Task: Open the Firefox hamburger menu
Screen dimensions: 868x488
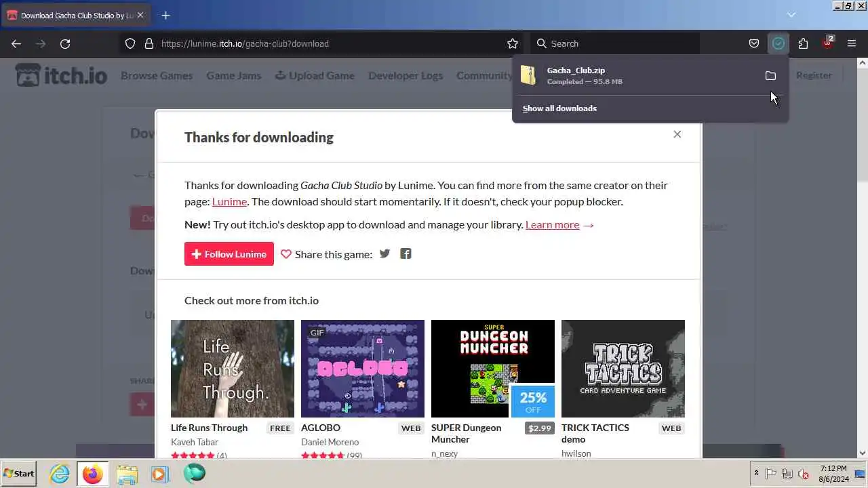Action: [852, 43]
